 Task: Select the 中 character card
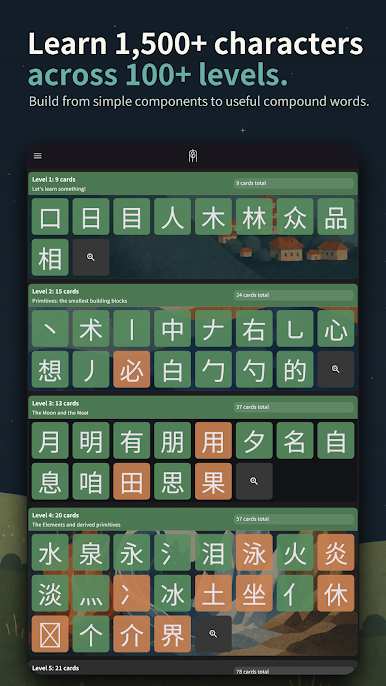[x=172, y=329]
